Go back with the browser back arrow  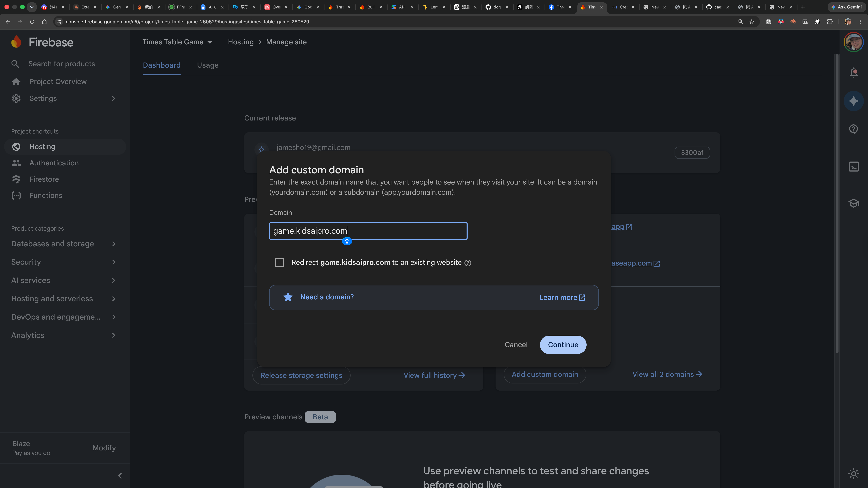pos(8,22)
